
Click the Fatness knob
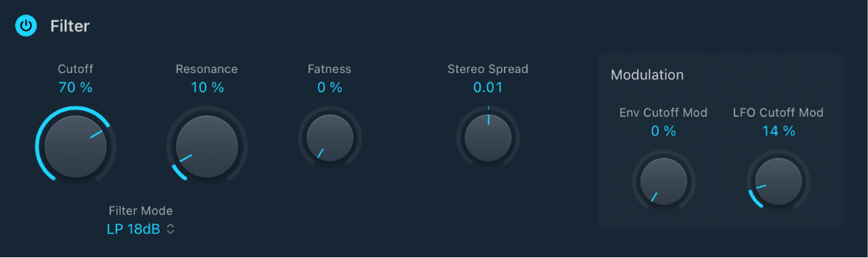(330, 138)
